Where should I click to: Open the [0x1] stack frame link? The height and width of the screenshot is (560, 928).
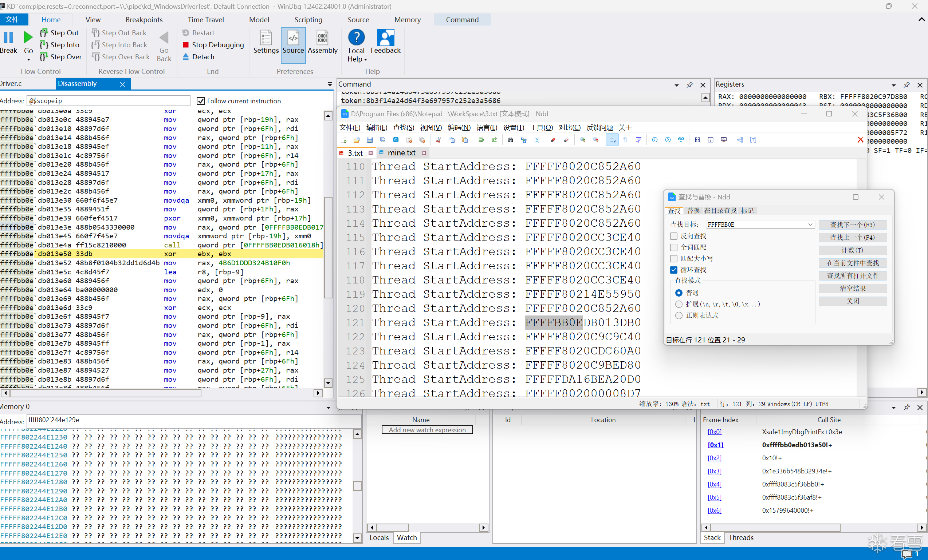click(715, 445)
